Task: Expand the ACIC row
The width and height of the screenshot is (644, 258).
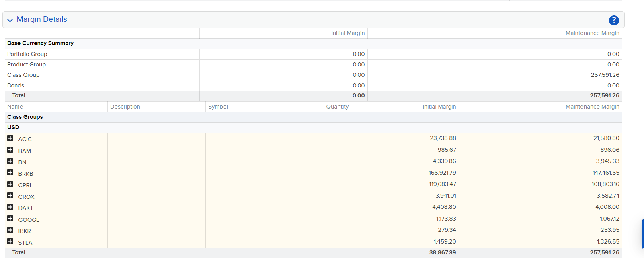Action: click(10, 138)
